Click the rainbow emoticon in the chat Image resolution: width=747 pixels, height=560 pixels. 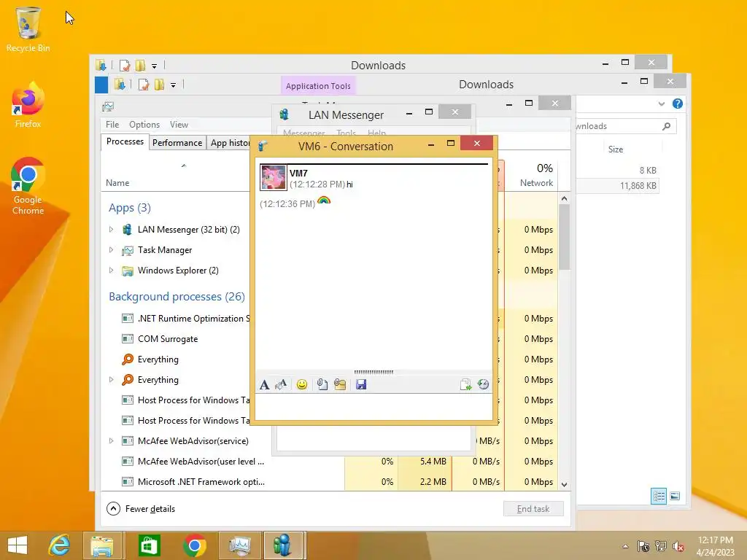(x=324, y=201)
